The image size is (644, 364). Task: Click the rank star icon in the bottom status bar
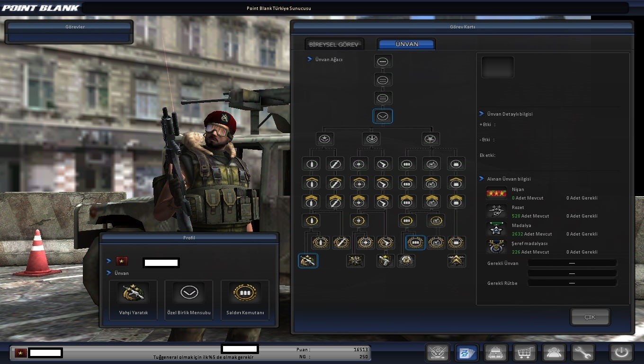pos(21,353)
